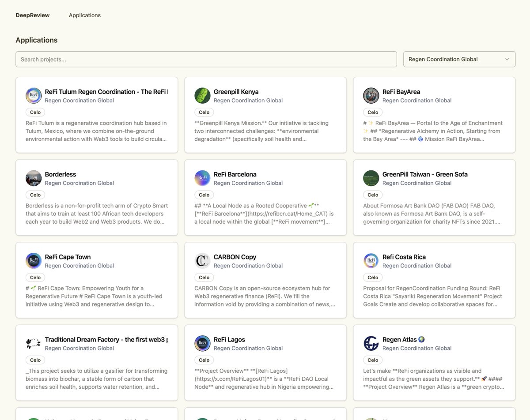Open the Borderless application title
This screenshot has width=530, height=420.
(x=61, y=174)
